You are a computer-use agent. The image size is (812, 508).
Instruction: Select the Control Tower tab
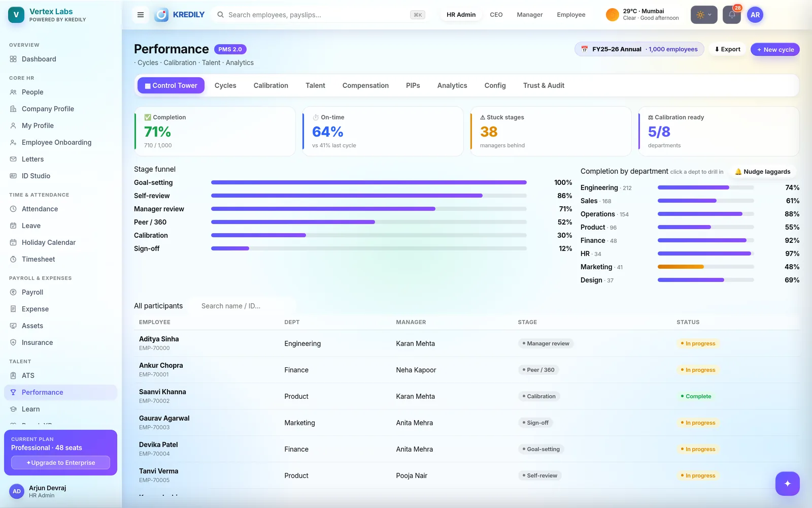pyautogui.click(x=171, y=85)
